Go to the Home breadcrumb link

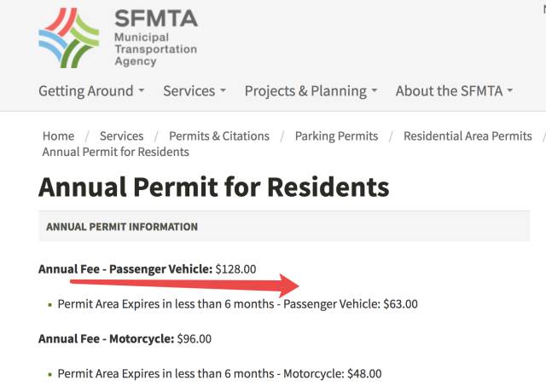pos(58,136)
